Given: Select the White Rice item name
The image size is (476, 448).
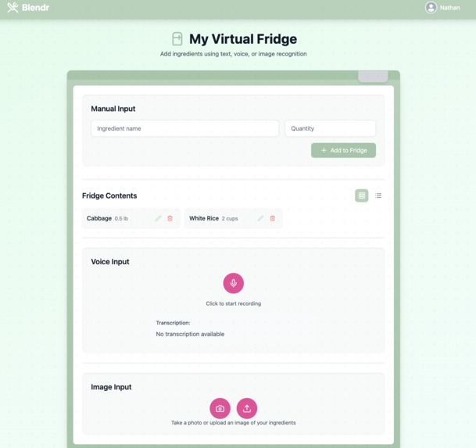Looking at the screenshot, I should 204,218.
